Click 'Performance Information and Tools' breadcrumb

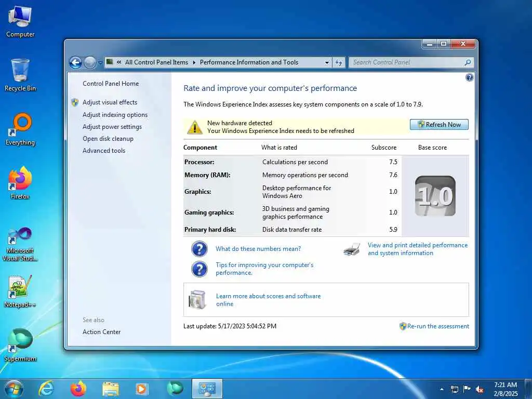[249, 62]
